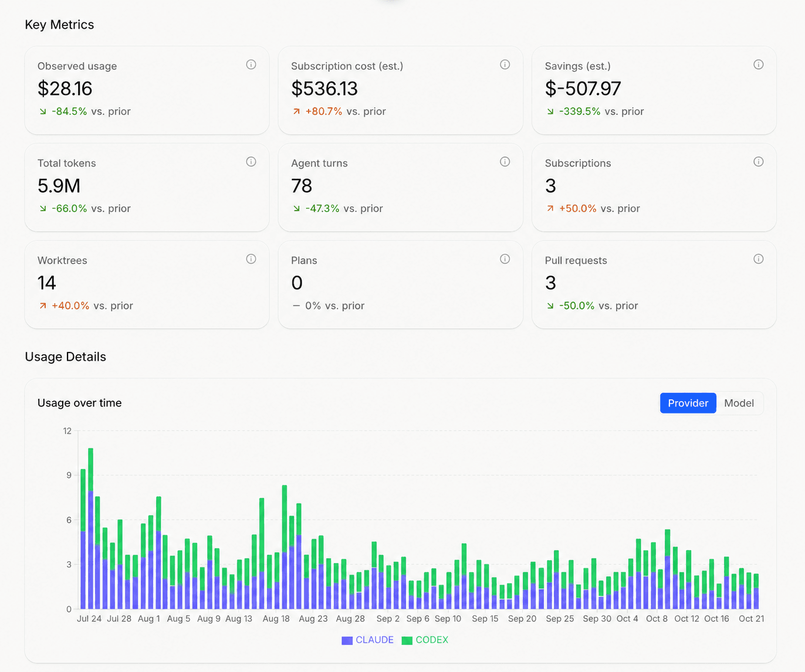The height and width of the screenshot is (672, 805).
Task: Switch chart to Provider view
Action: pos(688,403)
